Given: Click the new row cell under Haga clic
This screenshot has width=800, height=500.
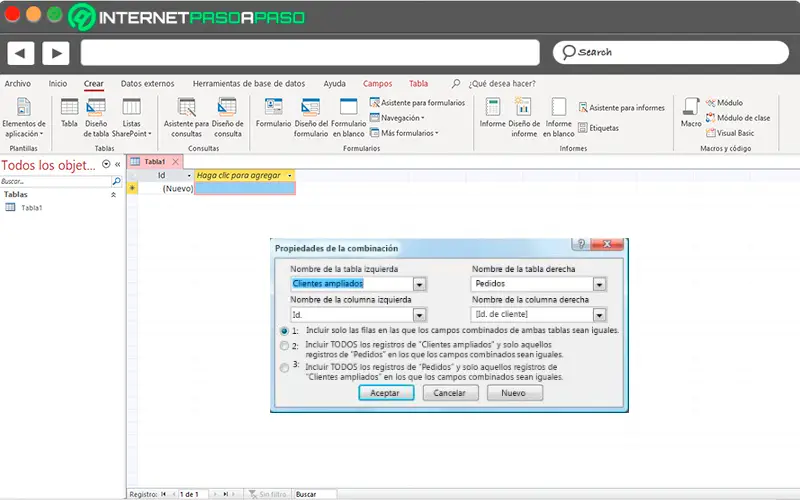Looking at the screenshot, I should coord(245,188).
